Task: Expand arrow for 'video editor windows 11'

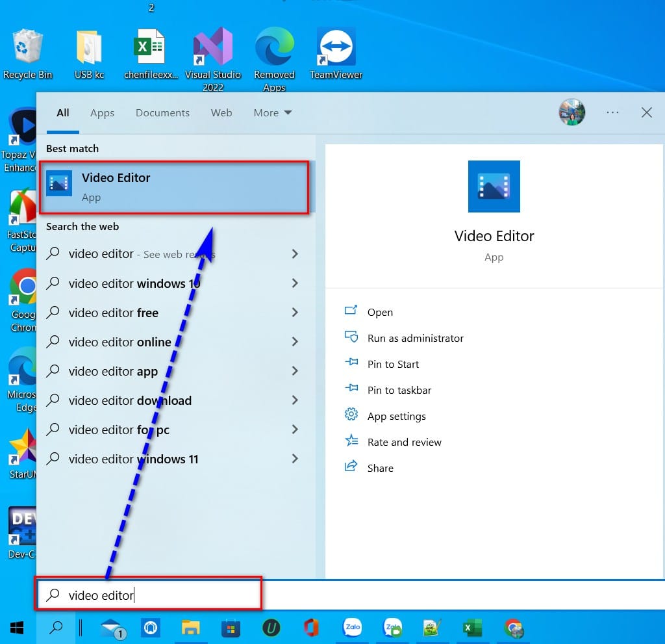Action: (x=295, y=459)
